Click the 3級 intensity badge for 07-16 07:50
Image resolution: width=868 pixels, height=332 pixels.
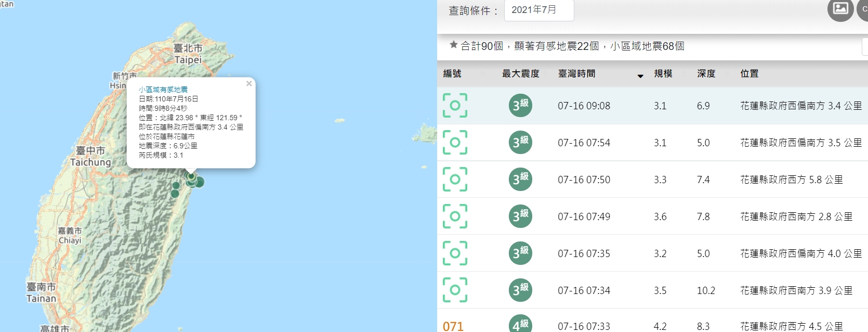pyautogui.click(x=520, y=180)
